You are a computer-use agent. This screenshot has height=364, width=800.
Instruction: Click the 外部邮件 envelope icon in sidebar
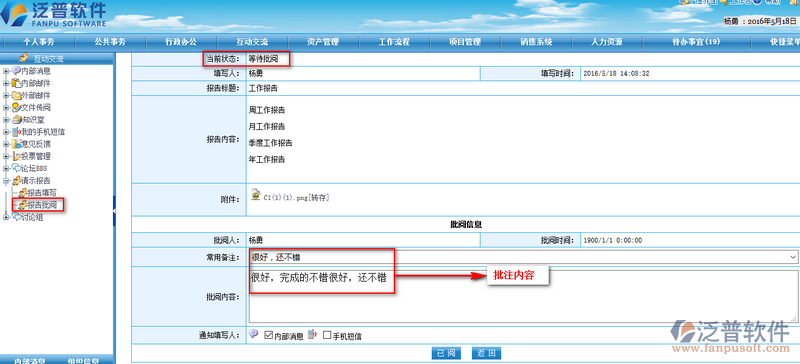tap(16, 95)
